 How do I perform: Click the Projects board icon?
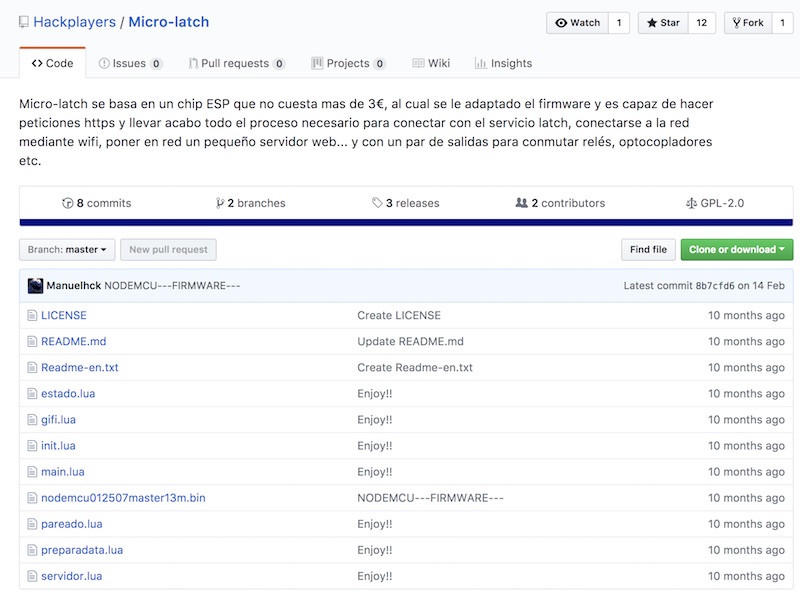317,63
